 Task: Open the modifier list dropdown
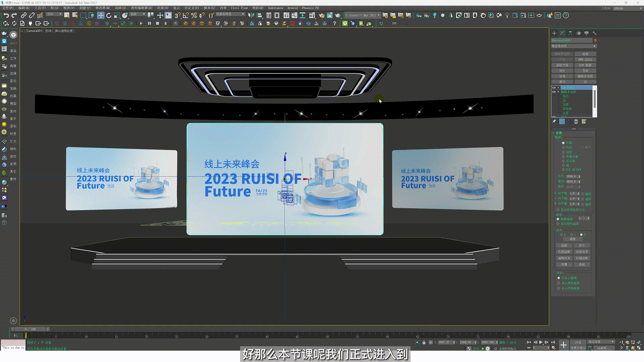tap(574, 46)
